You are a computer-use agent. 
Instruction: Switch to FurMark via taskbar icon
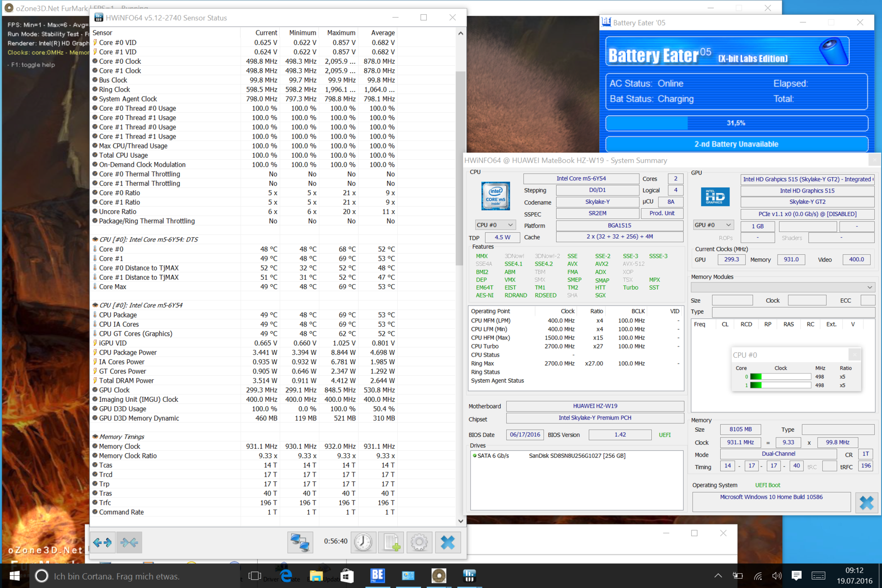coord(439,576)
